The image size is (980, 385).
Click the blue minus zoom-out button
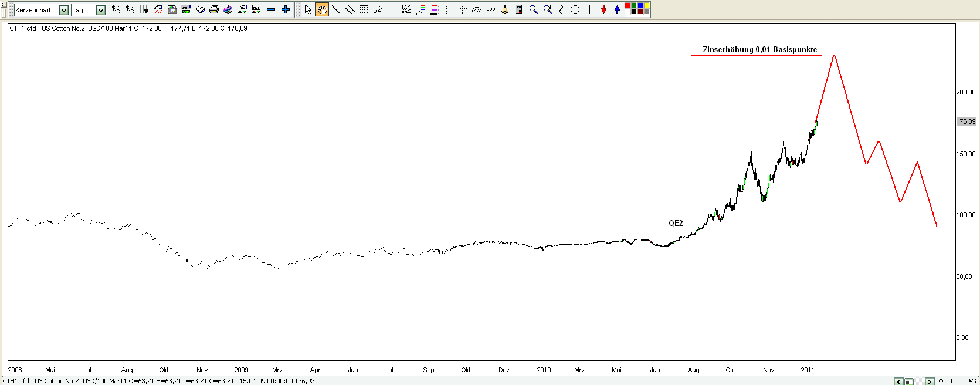[271, 10]
